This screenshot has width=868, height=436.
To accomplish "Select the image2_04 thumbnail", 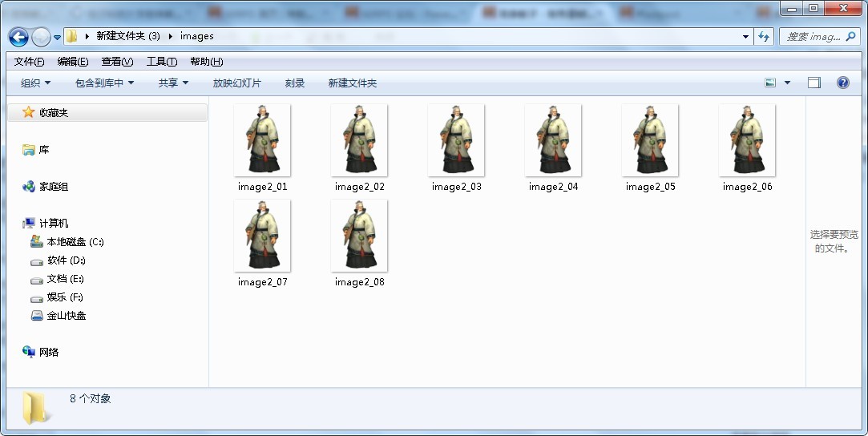I will point(553,140).
